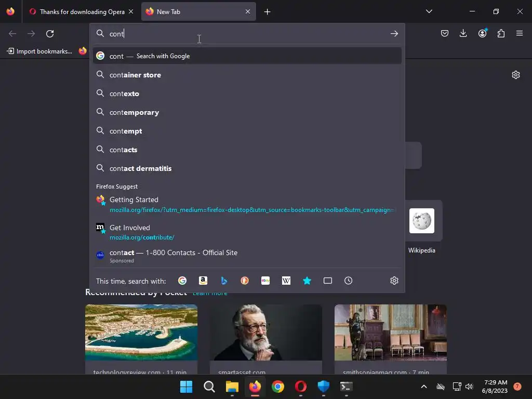Select the 'contempt' suggestion
This screenshot has width=532, height=399.
pos(247,130)
